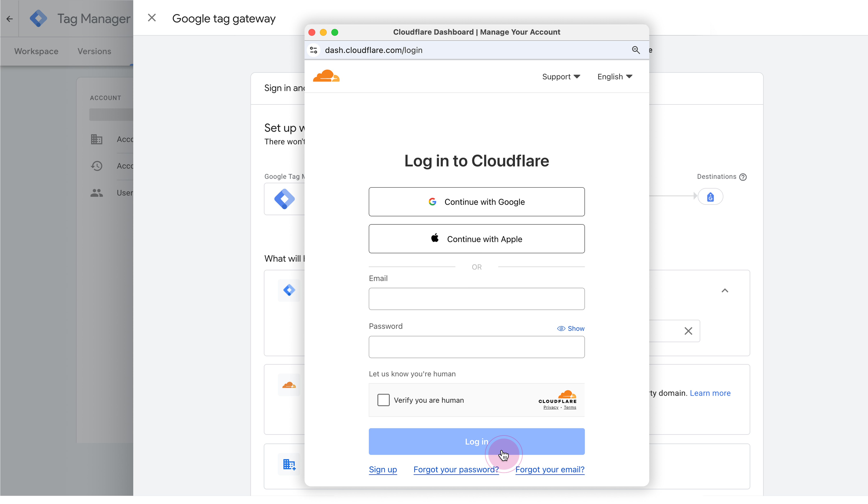Minimize the Cloudflare login window
This screenshot has height=504, width=868.
tap(323, 32)
